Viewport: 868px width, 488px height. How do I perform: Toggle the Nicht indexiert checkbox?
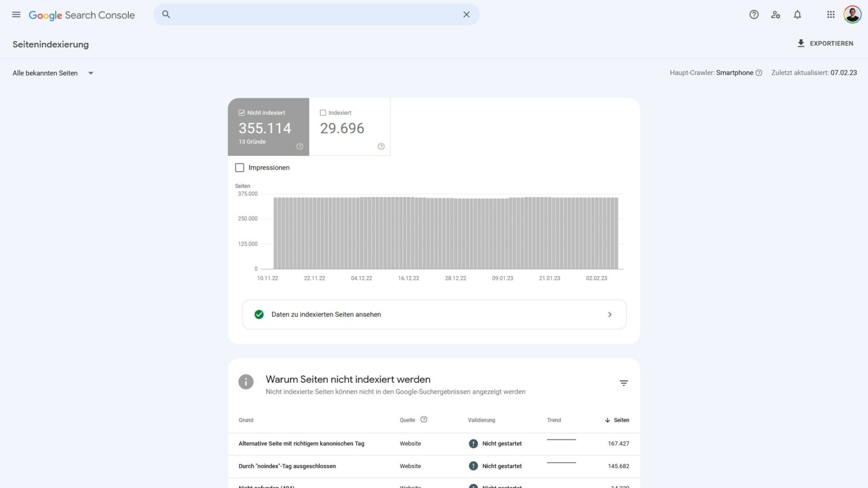tap(242, 113)
